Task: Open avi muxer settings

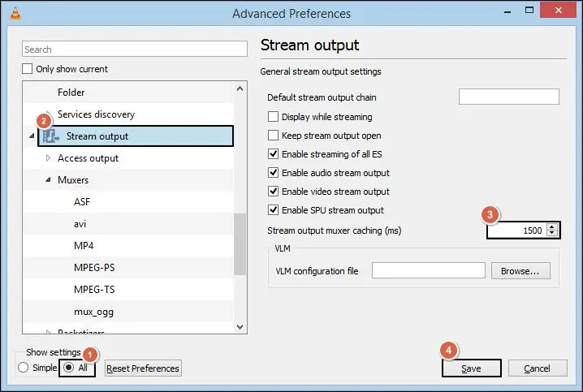Action: click(x=80, y=224)
